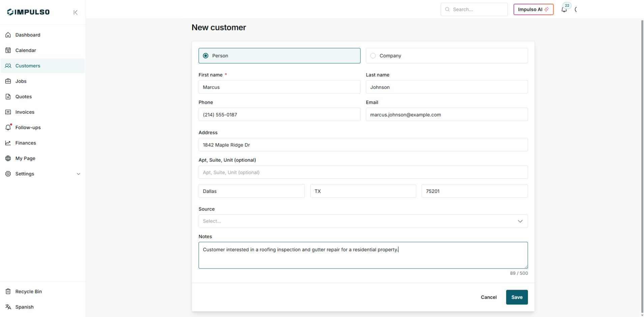Image resolution: width=644 pixels, height=317 pixels.
Task: Click the Dashboard home icon
Action: [x=8, y=35]
